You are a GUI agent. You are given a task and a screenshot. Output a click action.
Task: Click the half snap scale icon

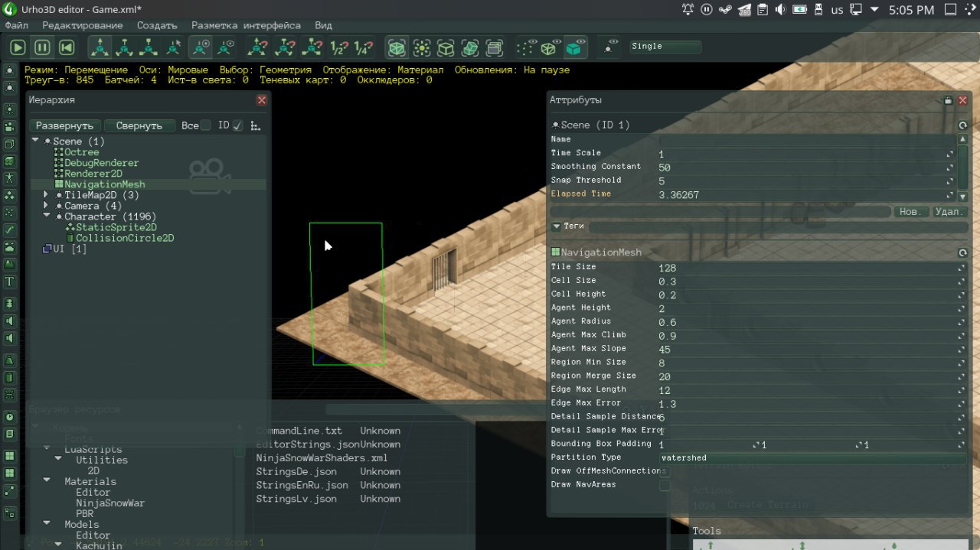click(338, 47)
